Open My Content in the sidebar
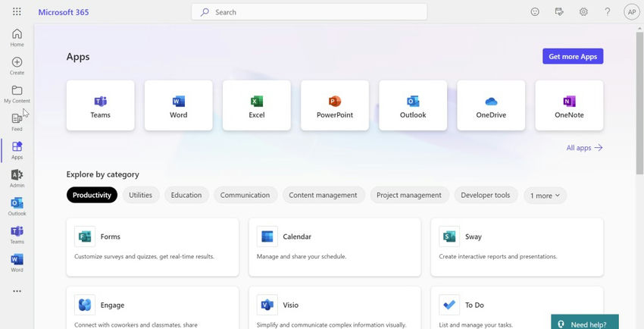Screen dimensions: 644x329 coord(17,94)
